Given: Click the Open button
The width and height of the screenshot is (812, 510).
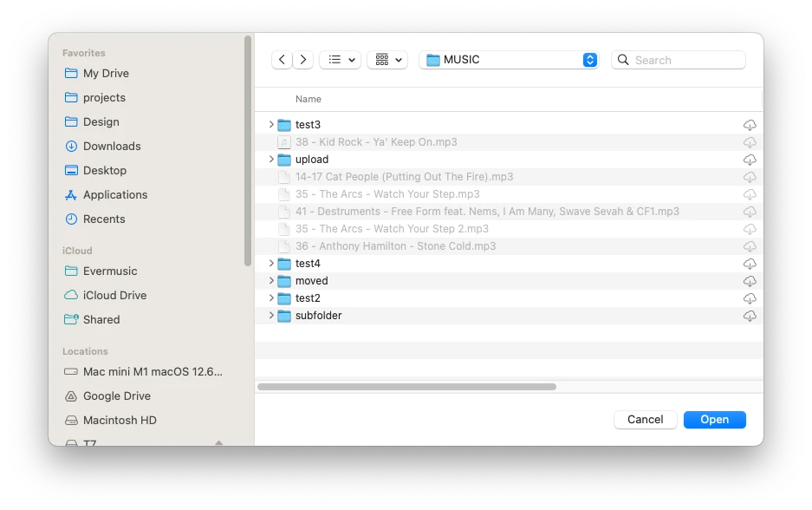Looking at the screenshot, I should tap(714, 419).
